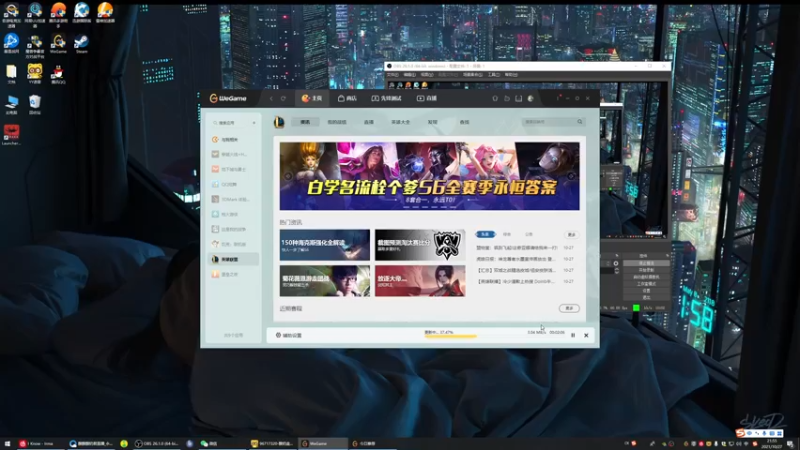Screen dimensions: 800x450
Task: Click the 更多 button in the 近期赛程 section
Action: click(x=569, y=308)
